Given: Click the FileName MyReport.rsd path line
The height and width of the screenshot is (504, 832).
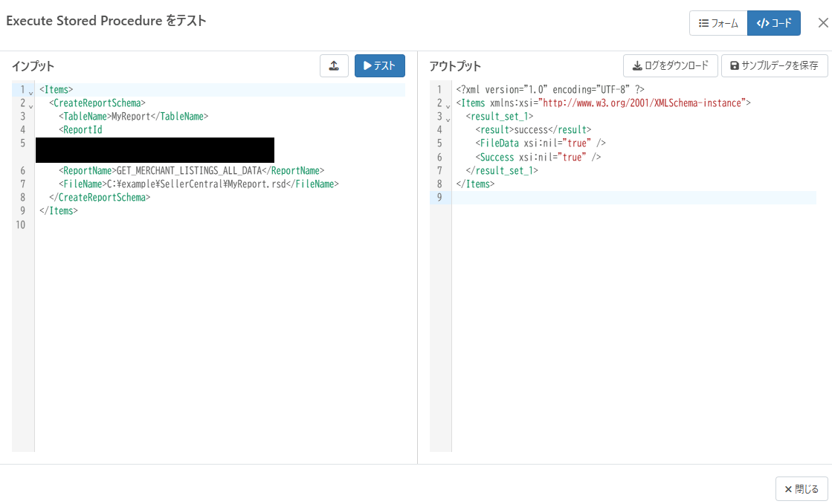Looking at the screenshot, I should click(x=199, y=184).
